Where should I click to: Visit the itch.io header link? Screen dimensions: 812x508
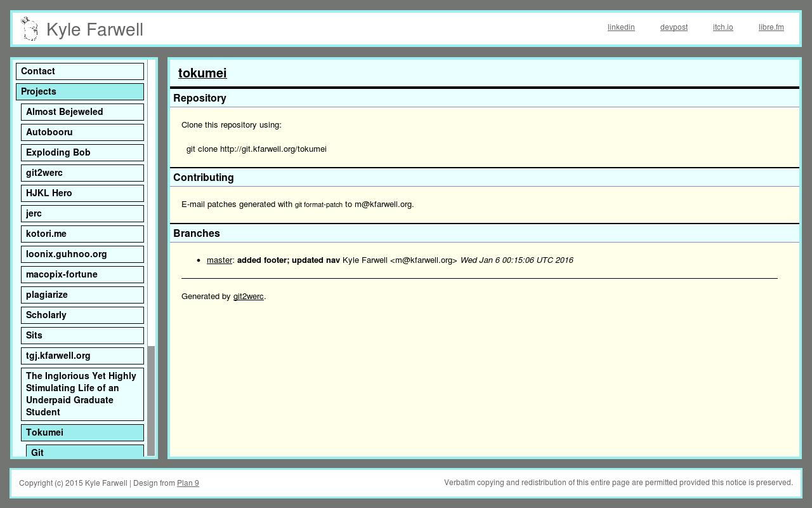point(723,27)
